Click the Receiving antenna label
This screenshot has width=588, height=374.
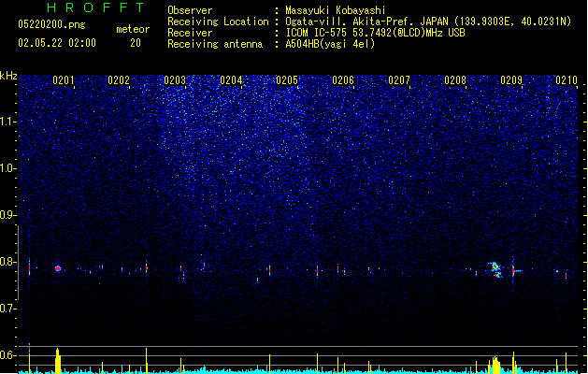tap(215, 44)
